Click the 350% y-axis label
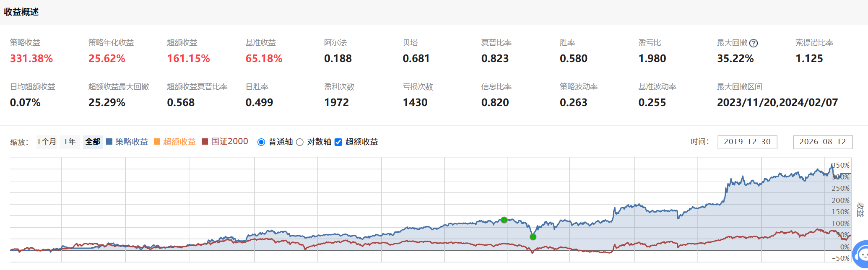 pos(841,165)
